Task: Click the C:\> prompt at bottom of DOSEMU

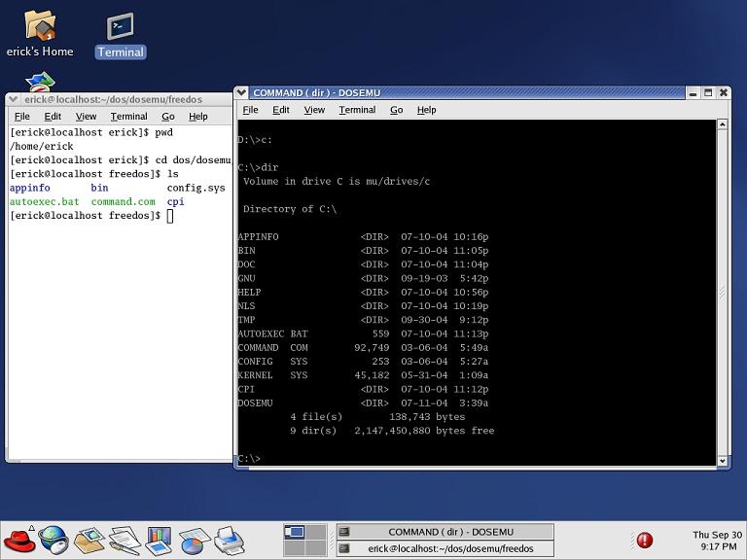Action: coord(249,459)
